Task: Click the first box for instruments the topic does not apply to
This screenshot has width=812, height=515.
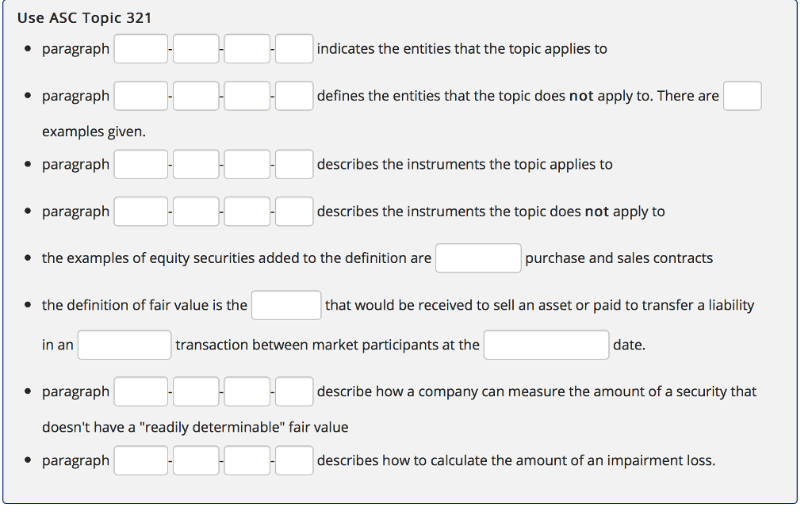Action: point(140,211)
